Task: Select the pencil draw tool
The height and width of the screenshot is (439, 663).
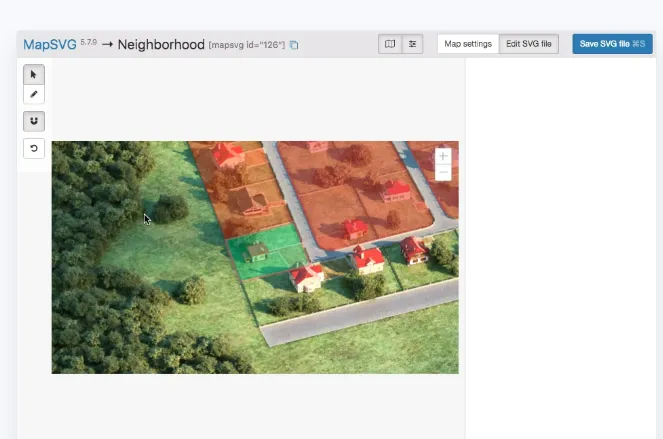Action: click(x=34, y=94)
